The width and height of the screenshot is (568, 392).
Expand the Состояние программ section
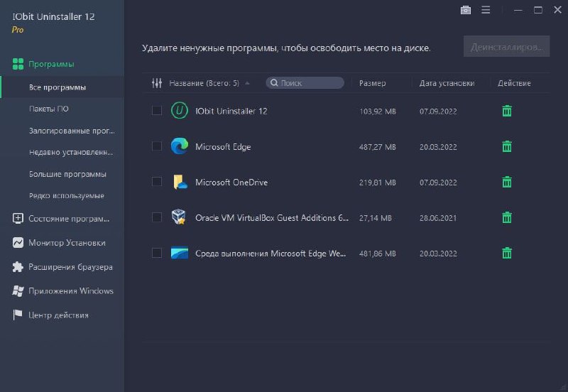[68, 219]
